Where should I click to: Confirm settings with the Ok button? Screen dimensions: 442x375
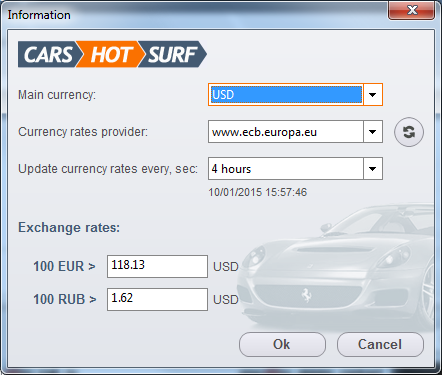282,344
